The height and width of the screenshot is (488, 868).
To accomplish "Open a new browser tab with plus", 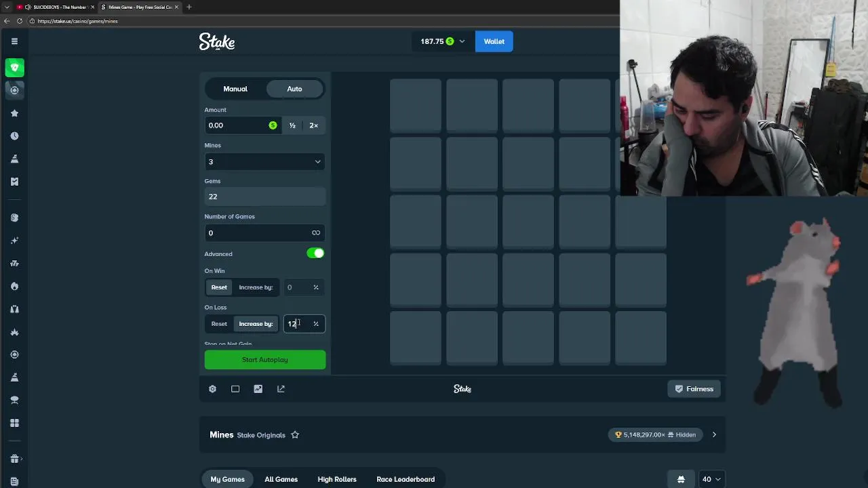I will click(x=189, y=7).
